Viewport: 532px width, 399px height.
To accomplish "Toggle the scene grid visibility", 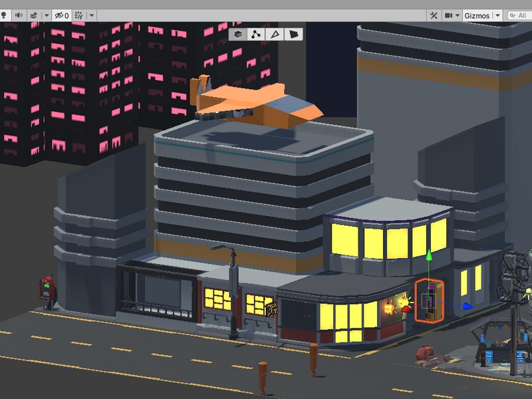I will [78, 15].
